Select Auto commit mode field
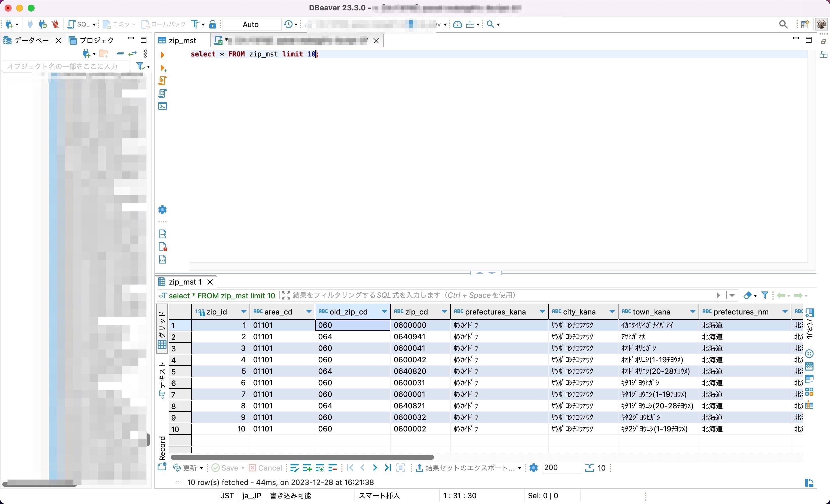The width and height of the screenshot is (830, 504). pos(251,24)
